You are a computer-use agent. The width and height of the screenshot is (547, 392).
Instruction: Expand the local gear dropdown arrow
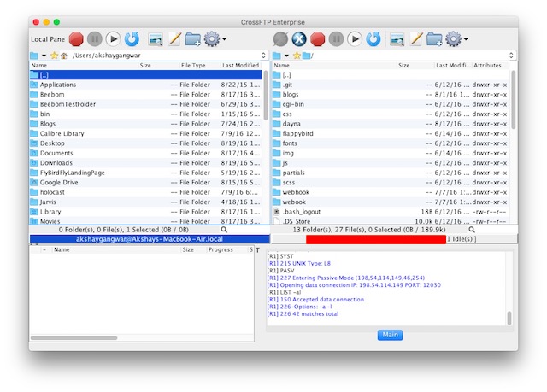tap(224, 39)
